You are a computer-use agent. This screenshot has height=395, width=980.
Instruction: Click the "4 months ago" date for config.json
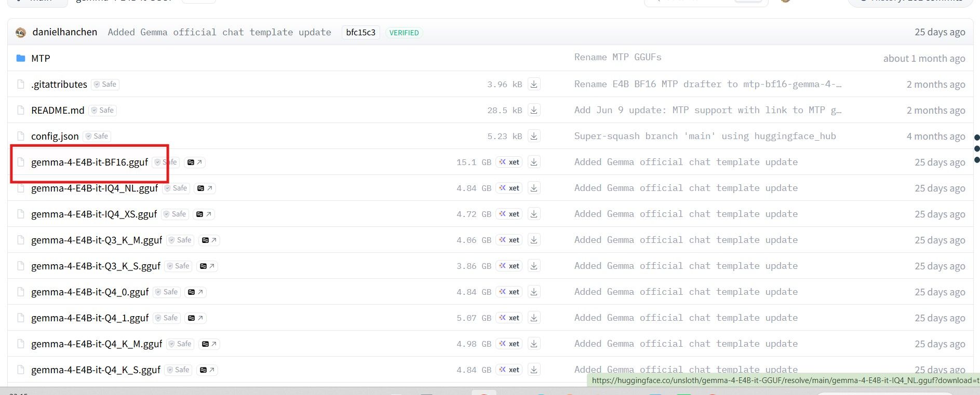[x=936, y=136]
